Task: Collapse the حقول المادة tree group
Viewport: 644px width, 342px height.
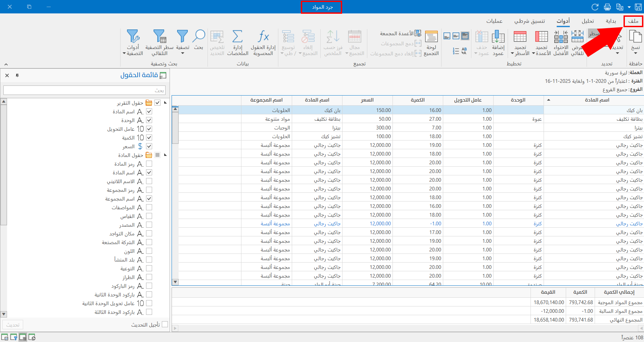Action: click(x=165, y=155)
